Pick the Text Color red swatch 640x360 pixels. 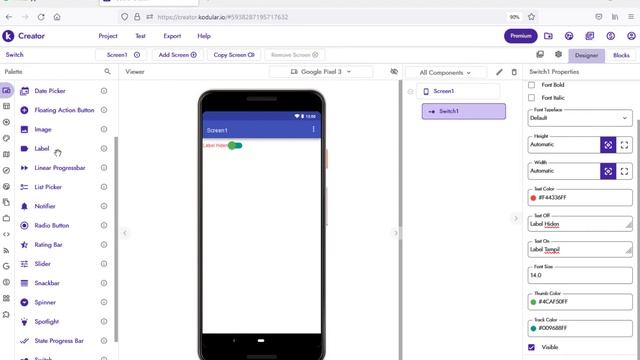pyautogui.click(x=533, y=198)
